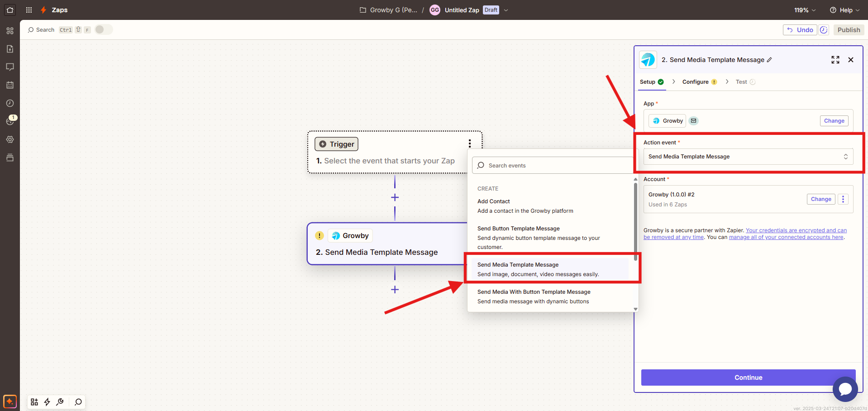This screenshot has height=411, width=868.
Task: Click the auto-layout icon in bottom toolbar
Action: (x=34, y=402)
